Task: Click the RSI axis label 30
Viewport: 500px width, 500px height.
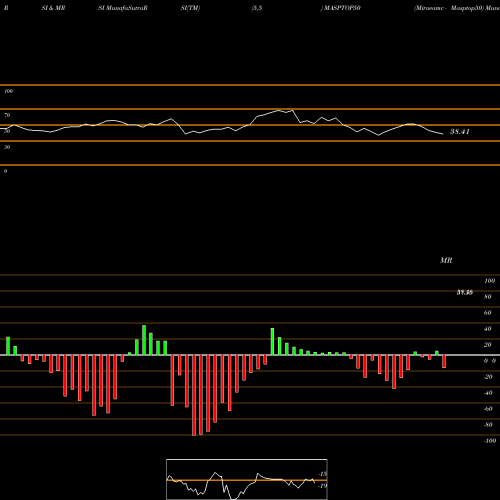Action: [7, 147]
